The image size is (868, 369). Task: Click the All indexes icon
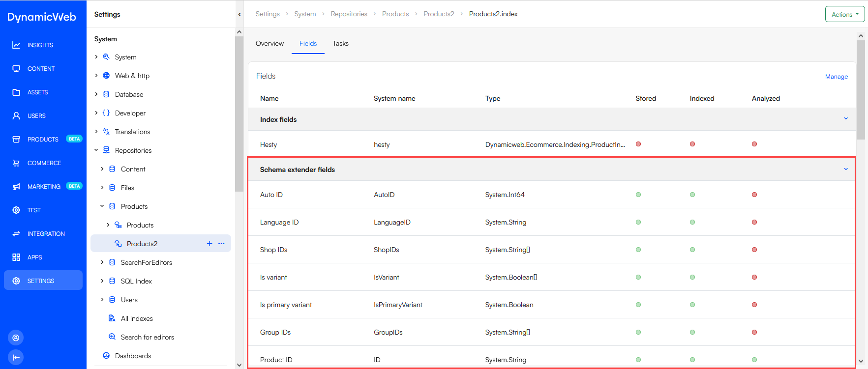(x=112, y=318)
